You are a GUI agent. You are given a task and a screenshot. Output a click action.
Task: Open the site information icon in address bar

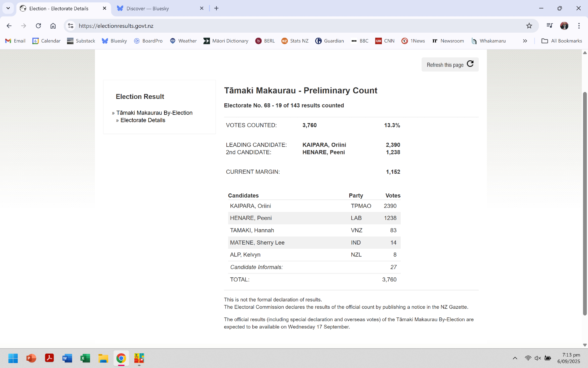(x=71, y=26)
